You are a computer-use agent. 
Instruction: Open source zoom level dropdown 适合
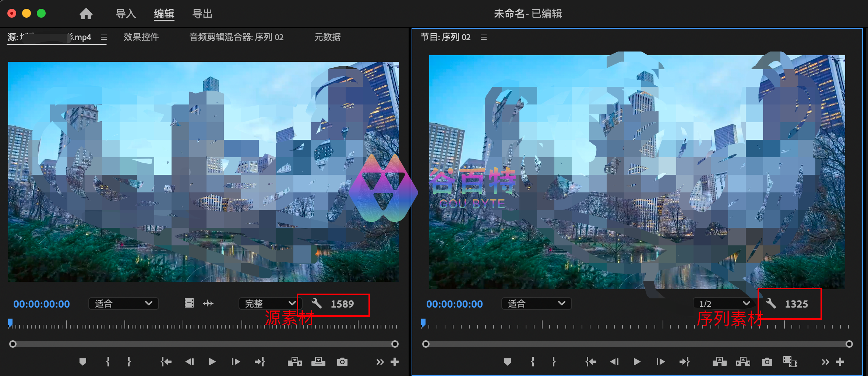tap(123, 304)
